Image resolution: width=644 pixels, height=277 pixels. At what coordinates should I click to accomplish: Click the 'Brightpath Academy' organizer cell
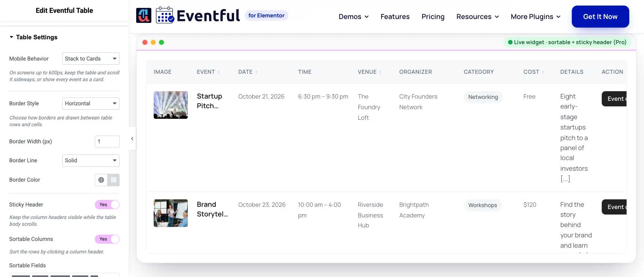[x=414, y=210]
